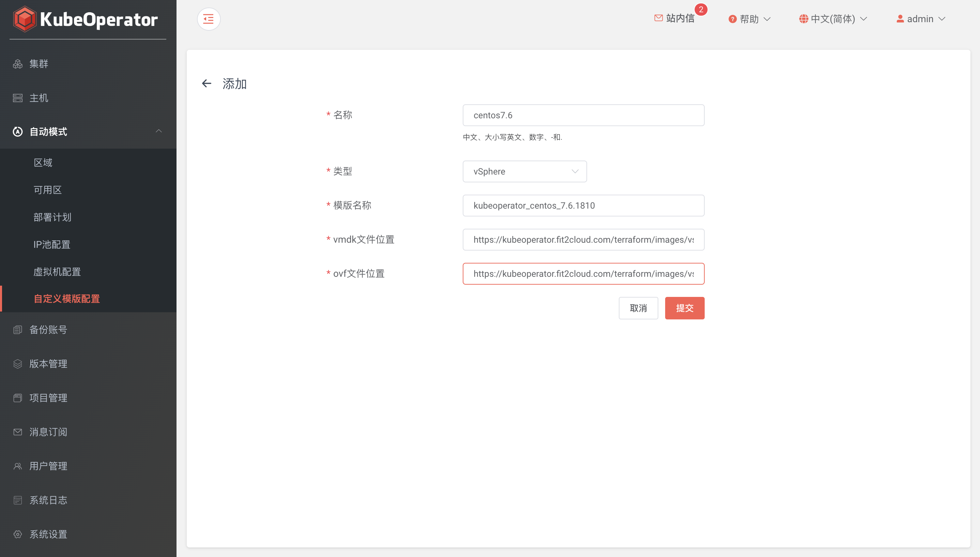Viewport: 980px width, 557px height.
Task: Click the globe language icon
Action: tap(803, 19)
